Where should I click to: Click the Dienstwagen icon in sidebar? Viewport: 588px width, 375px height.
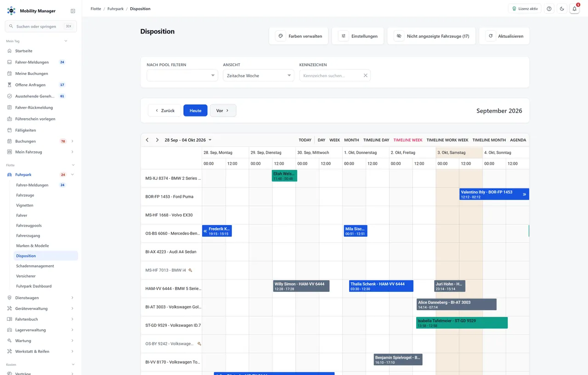(10, 298)
